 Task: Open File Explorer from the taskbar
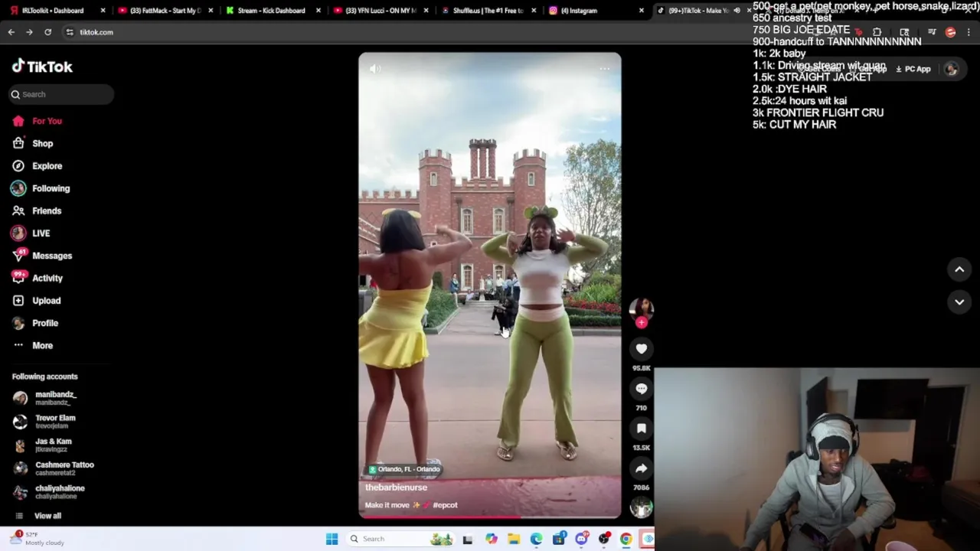[x=514, y=539]
